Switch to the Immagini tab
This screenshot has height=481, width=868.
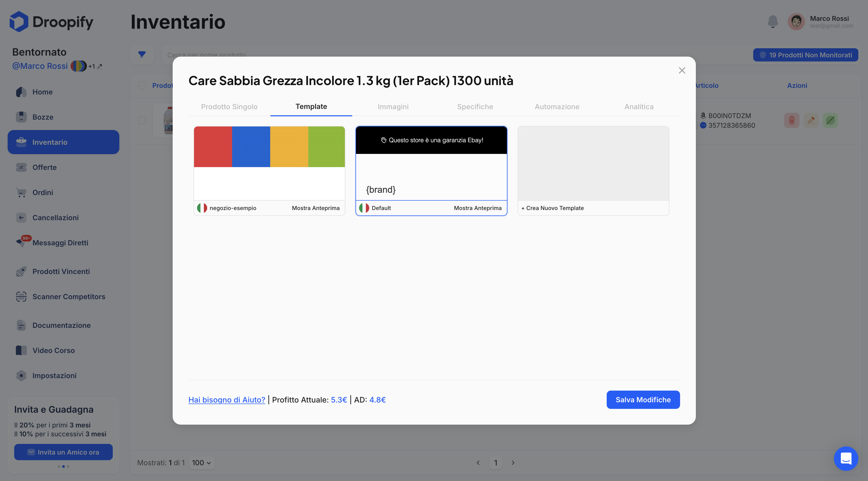(393, 106)
